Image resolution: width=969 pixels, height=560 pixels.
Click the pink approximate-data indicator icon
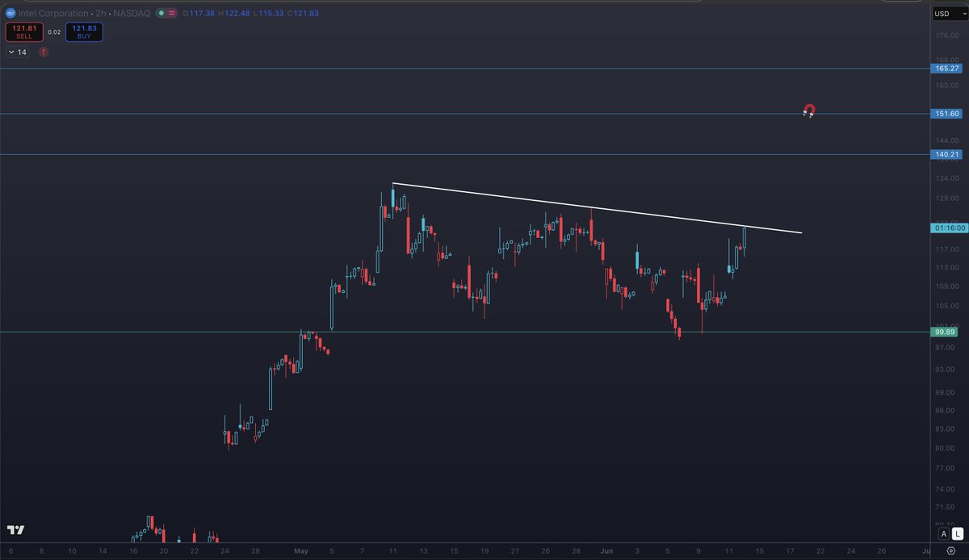pos(174,14)
